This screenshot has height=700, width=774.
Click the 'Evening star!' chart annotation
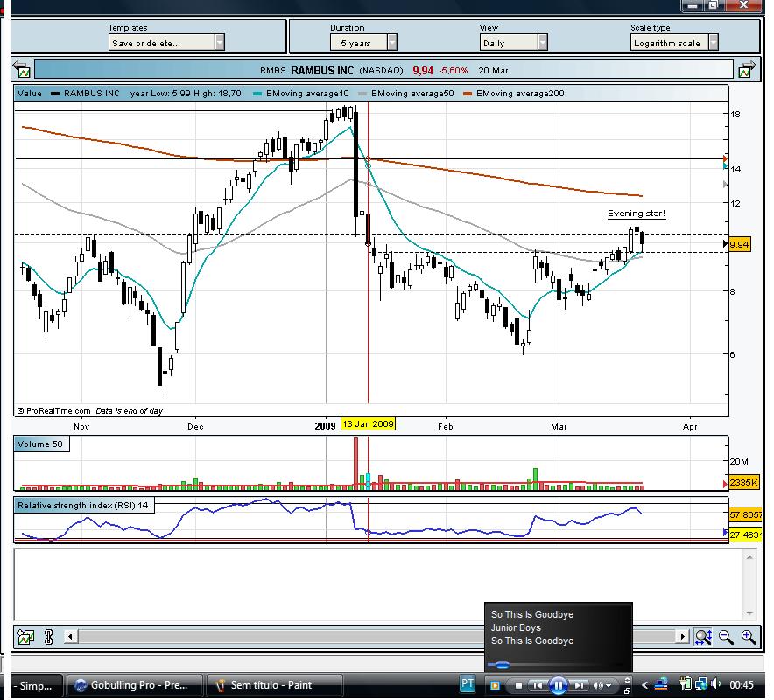coord(637,213)
